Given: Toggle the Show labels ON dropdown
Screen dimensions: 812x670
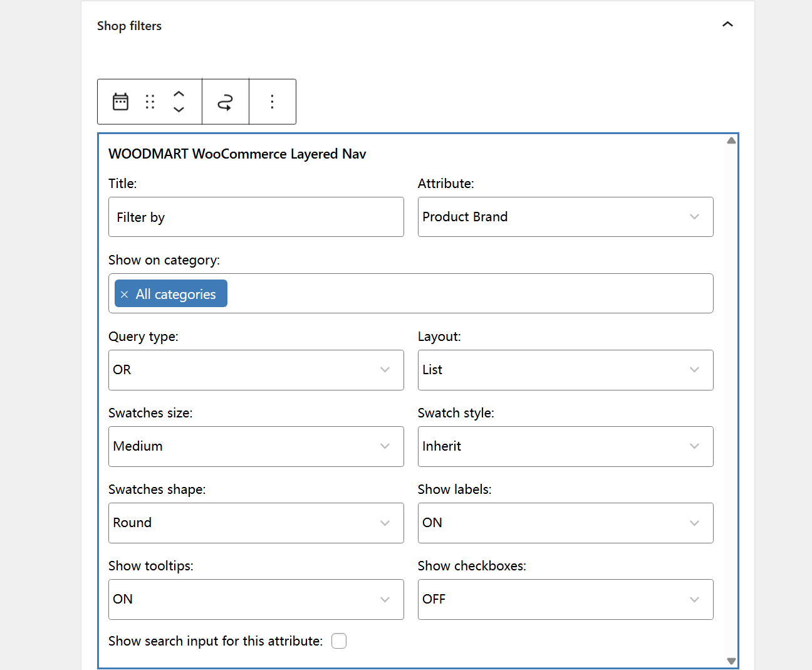Looking at the screenshot, I should 565,523.
